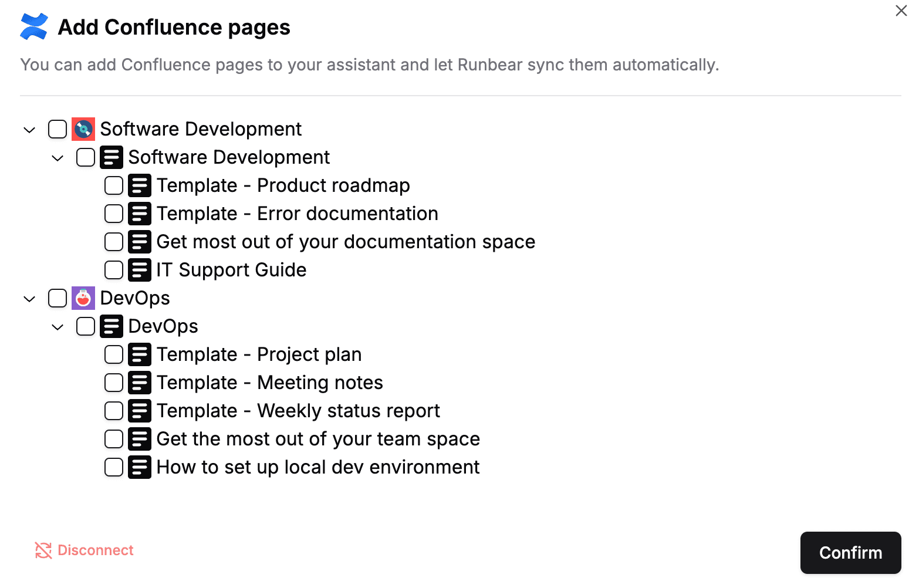
Task: Choose Get the most out of your team space
Action: click(318, 439)
